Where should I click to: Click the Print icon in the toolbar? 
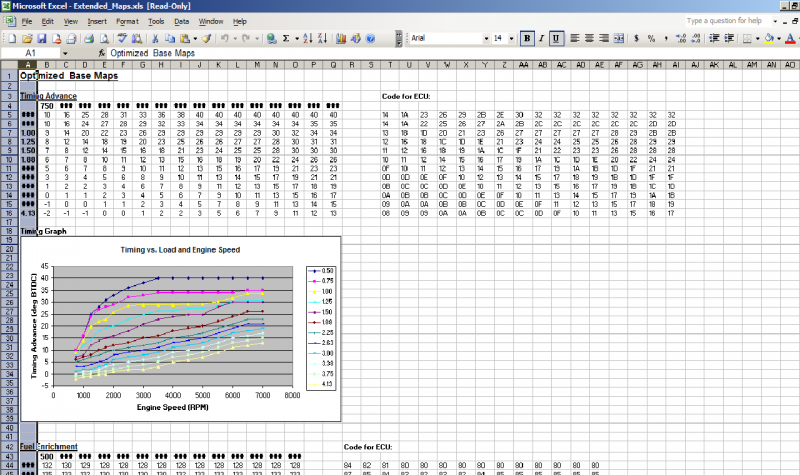[x=89, y=38]
